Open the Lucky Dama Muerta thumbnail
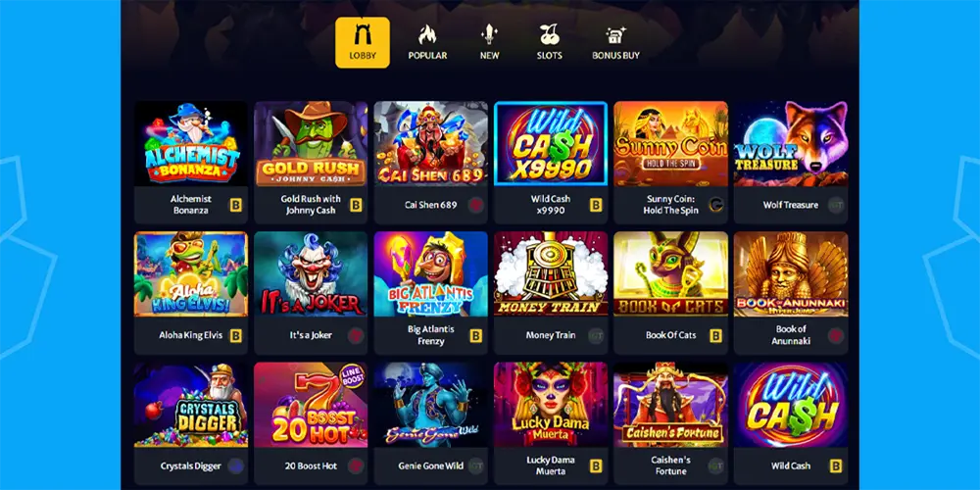This screenshot has width=980, height=490. click(551, 405)
